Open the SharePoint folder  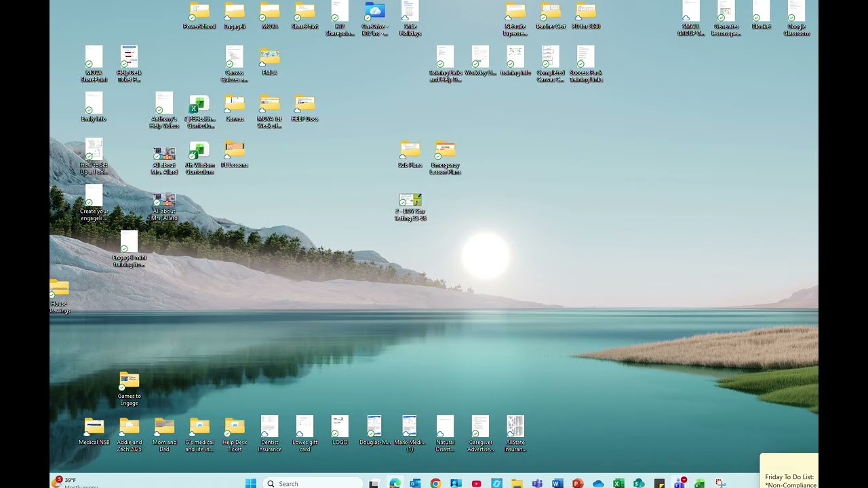(305, 16)
